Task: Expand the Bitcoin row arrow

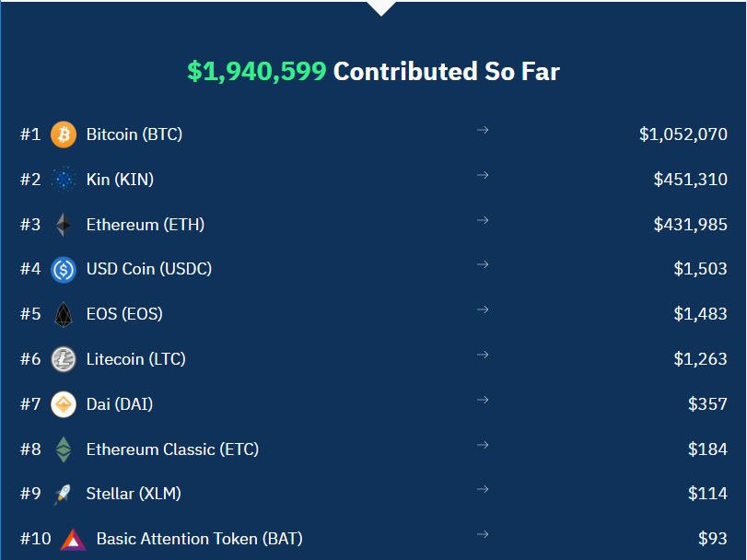Action: point(483,130)
